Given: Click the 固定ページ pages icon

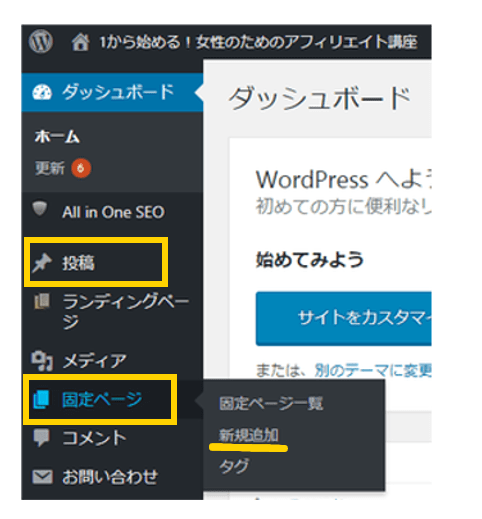Looking at the screenshot, I should coord(41,399).
